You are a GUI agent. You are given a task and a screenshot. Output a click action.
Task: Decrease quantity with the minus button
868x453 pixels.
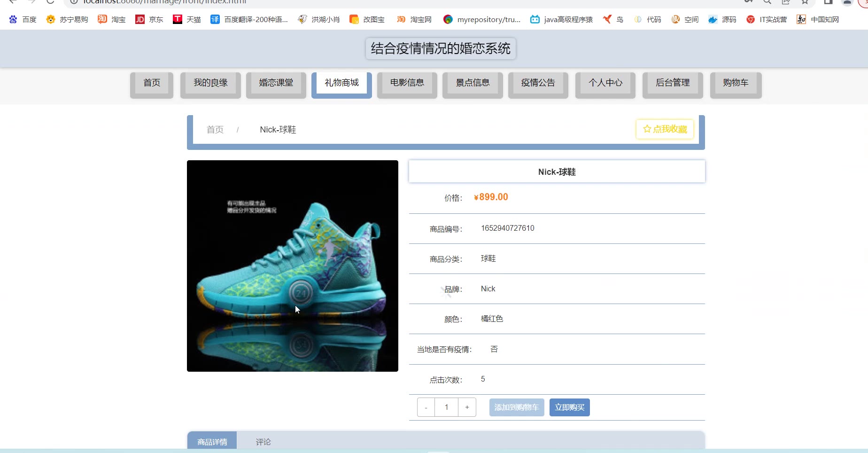coord(426,407)
